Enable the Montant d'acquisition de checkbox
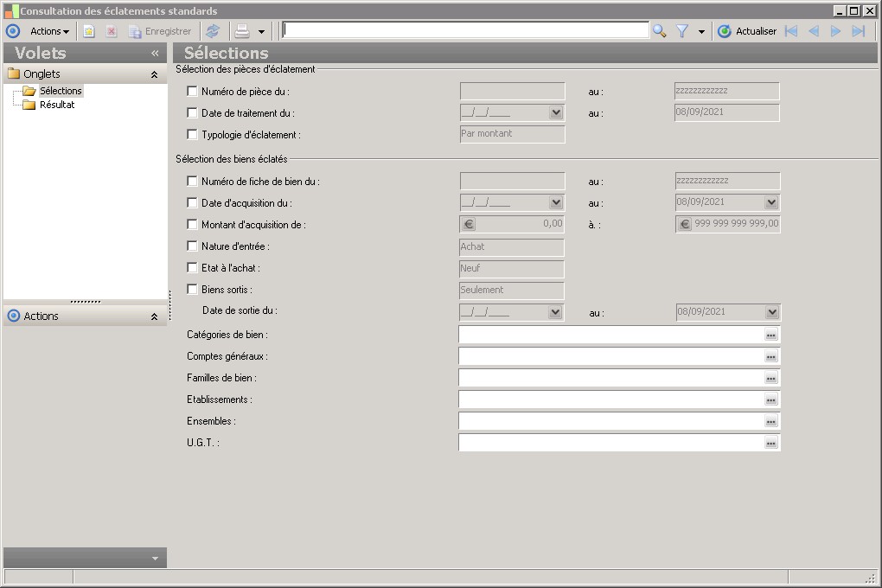 (x=192, y=225)
